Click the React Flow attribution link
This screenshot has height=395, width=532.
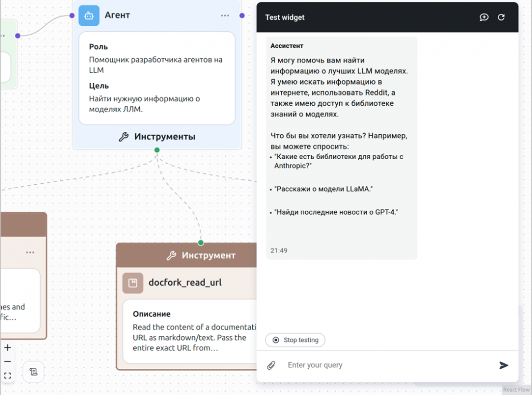point(516,389)
